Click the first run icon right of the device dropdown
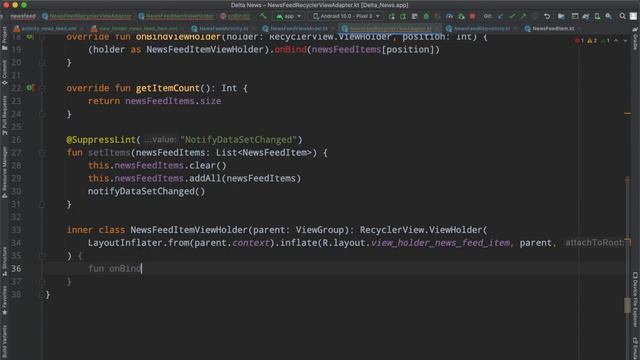Image resolution: width=640 pixels, height=360 pixels. (391, 16)
